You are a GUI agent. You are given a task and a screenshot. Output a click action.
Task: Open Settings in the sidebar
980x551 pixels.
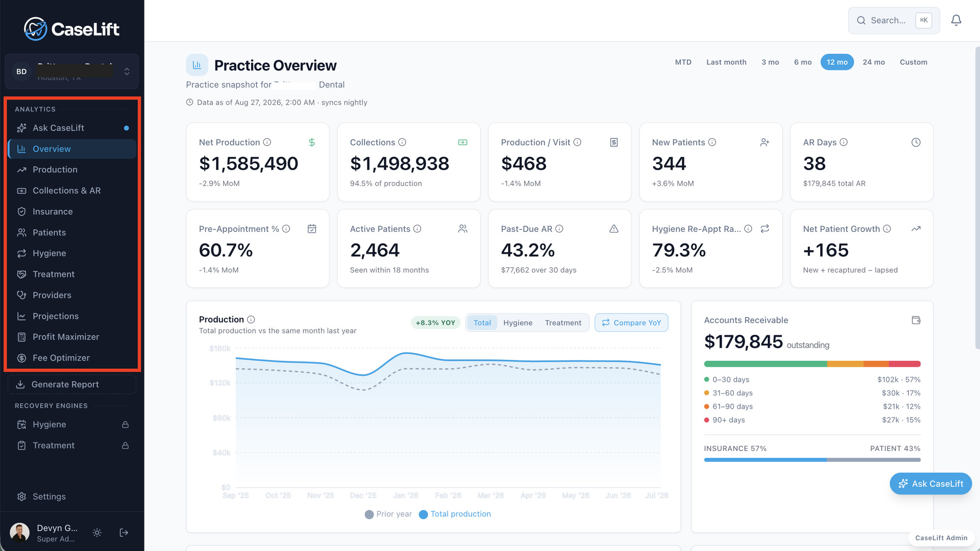tap(72, 497)
